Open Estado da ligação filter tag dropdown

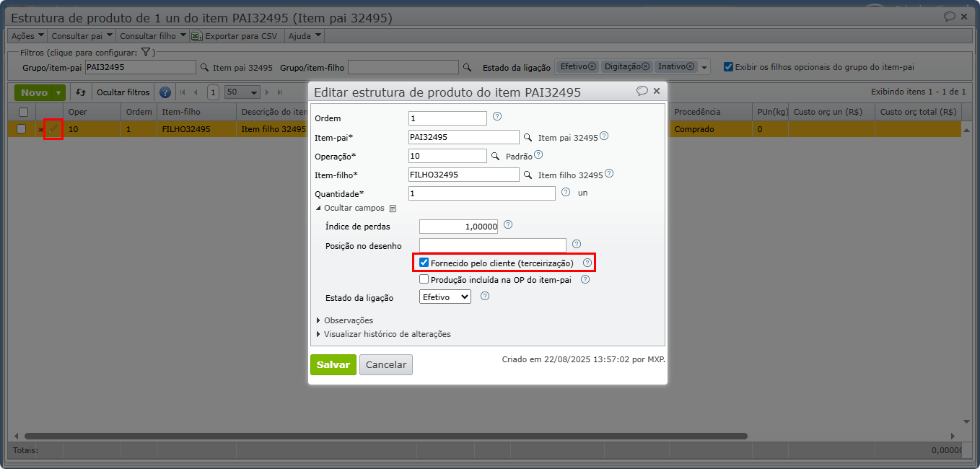704,67
